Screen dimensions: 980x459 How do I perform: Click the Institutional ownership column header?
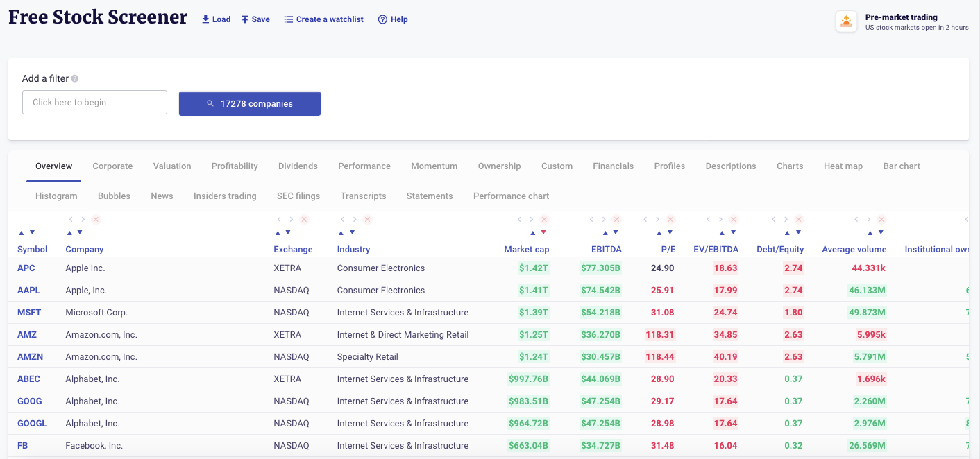[937, 250]
